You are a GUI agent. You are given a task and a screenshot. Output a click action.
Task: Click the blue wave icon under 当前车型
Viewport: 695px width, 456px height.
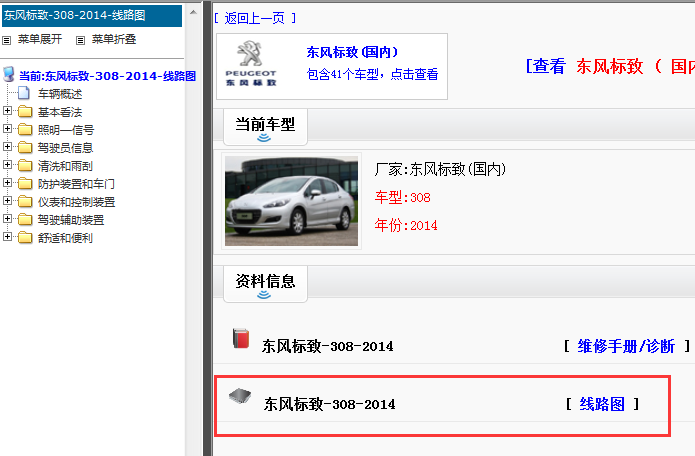coord(264,138)
